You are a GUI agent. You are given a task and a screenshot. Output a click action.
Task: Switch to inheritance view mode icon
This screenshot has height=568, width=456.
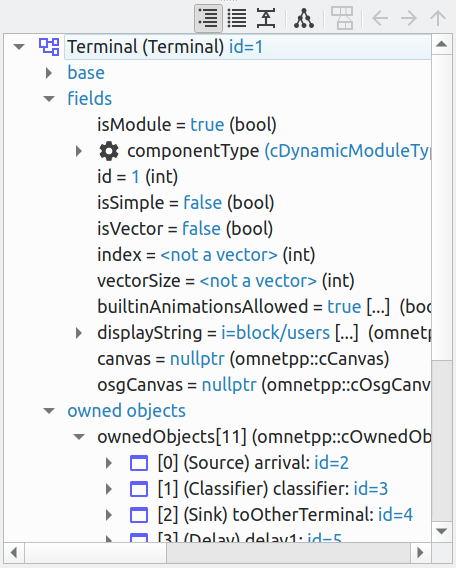304,18
